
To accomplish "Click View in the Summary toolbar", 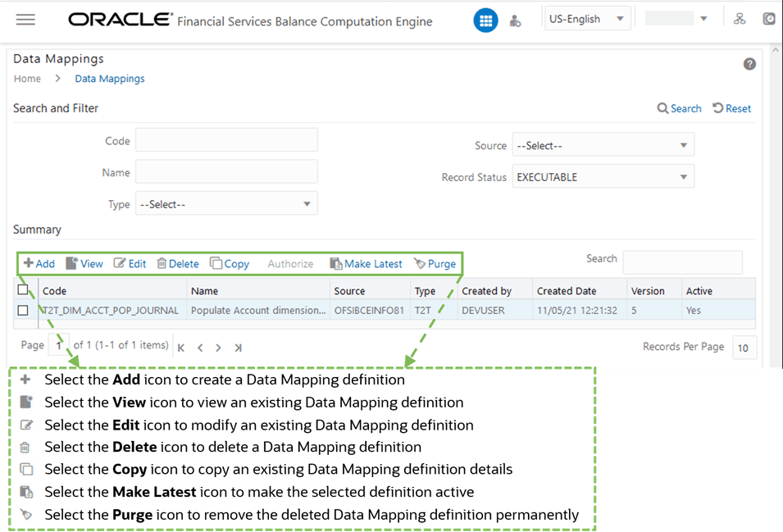I will coord(84,263).
